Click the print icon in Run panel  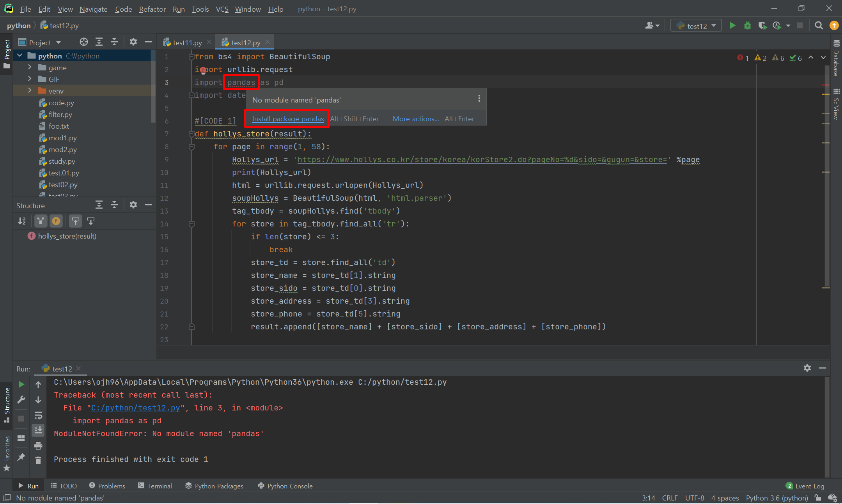(38, 446)
